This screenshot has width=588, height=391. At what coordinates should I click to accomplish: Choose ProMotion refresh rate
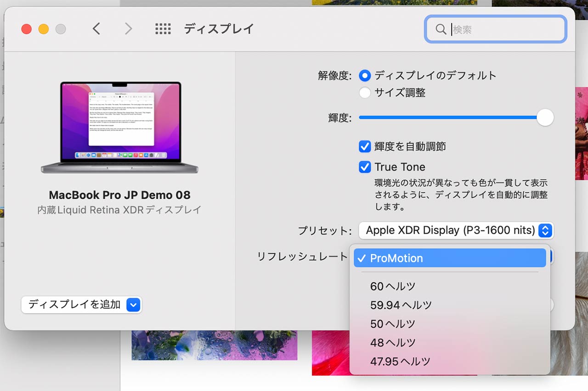tap(450, 258)
